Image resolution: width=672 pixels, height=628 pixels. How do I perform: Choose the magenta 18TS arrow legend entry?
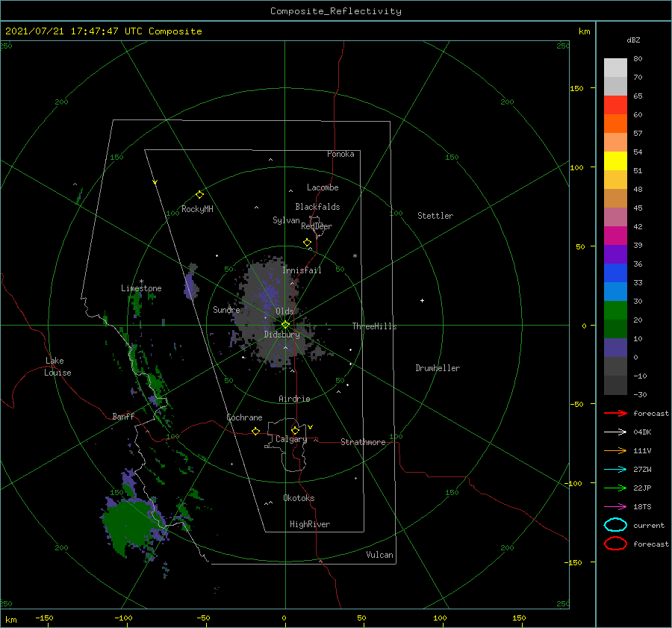pyautogui.click(x=615, y=507)
